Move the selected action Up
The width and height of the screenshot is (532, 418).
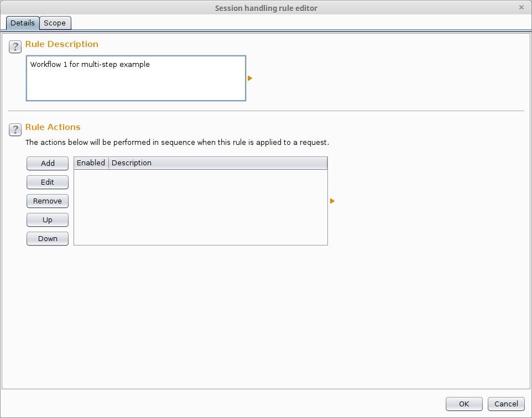48,220
